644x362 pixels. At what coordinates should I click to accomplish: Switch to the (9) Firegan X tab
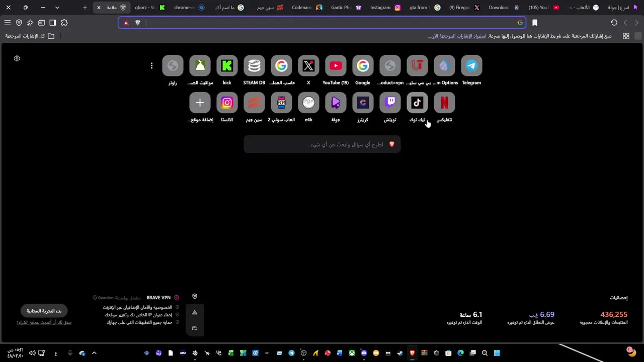(x=464, y=8)
